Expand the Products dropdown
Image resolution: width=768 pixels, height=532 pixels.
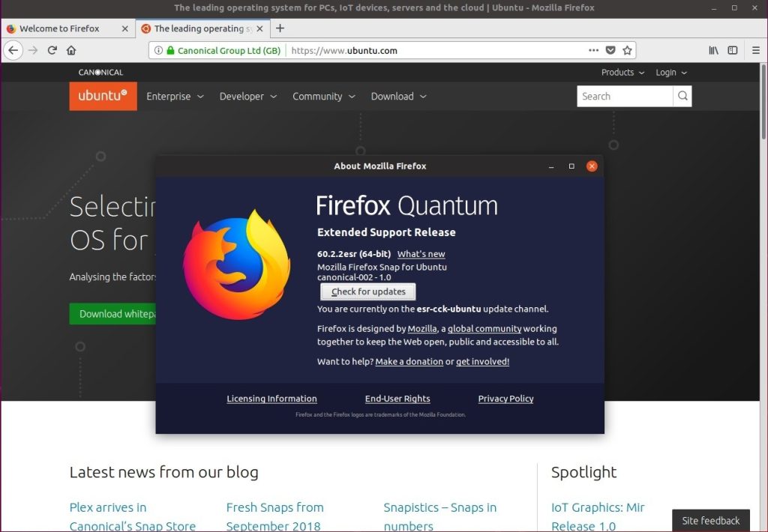pyautogui.click(x=622, y=73)
